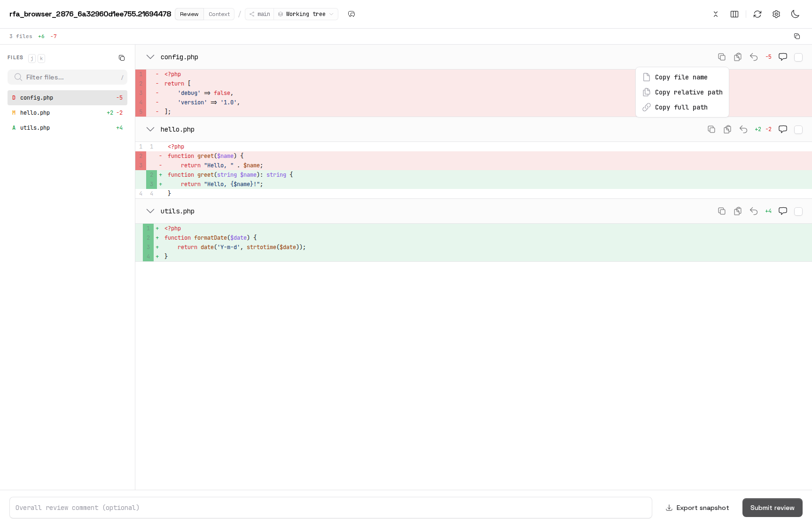Click the removed line "'debug' => false,"
This screenshot has height=525, width=812.
click(474, 93)
